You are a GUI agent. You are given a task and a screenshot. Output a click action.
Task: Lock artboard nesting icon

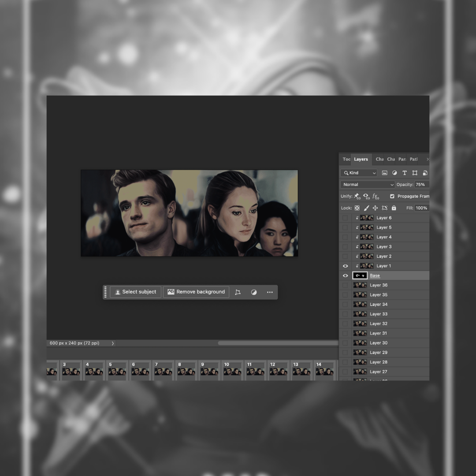[385, 208]
